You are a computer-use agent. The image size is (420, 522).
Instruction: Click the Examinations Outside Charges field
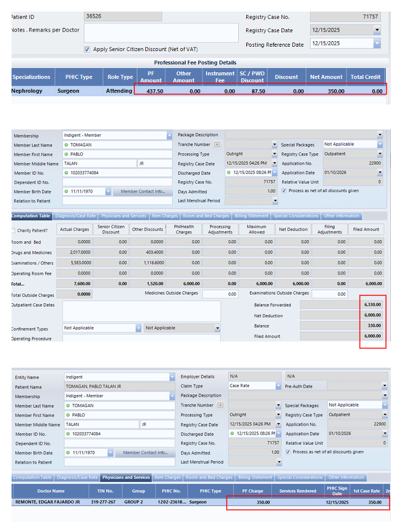[x=329, y=294]
